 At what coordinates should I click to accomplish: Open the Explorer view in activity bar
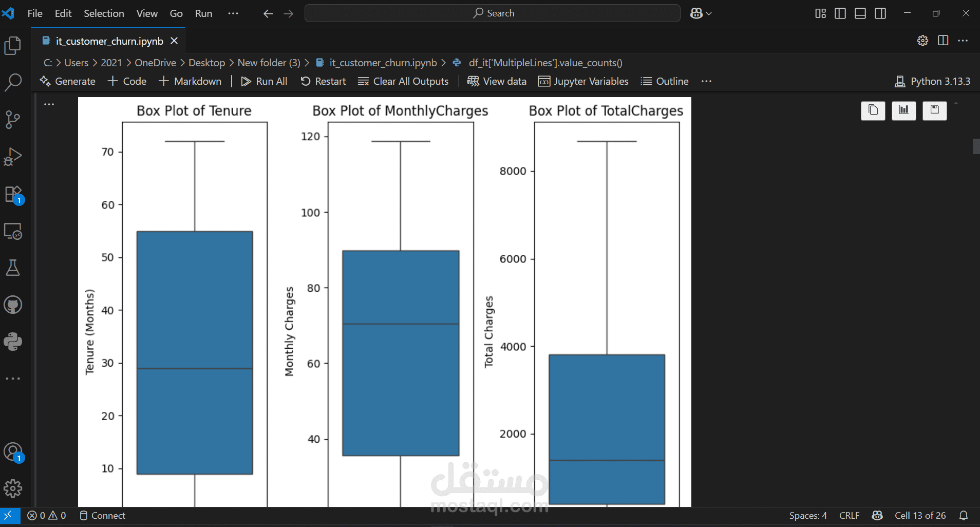(13, 46)
